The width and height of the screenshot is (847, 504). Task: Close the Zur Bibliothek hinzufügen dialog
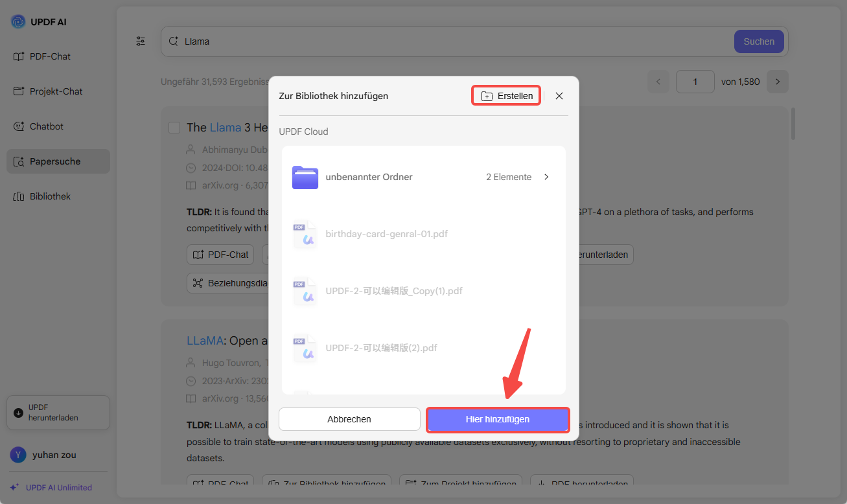coord(559,96)
